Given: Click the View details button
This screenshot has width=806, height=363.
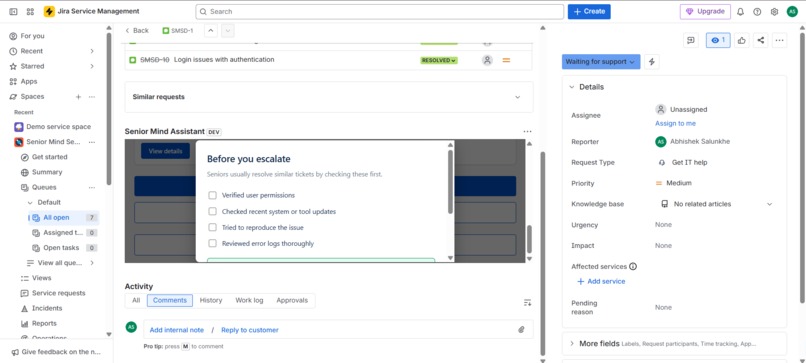Looking at the screenshot, I should 166,151.
